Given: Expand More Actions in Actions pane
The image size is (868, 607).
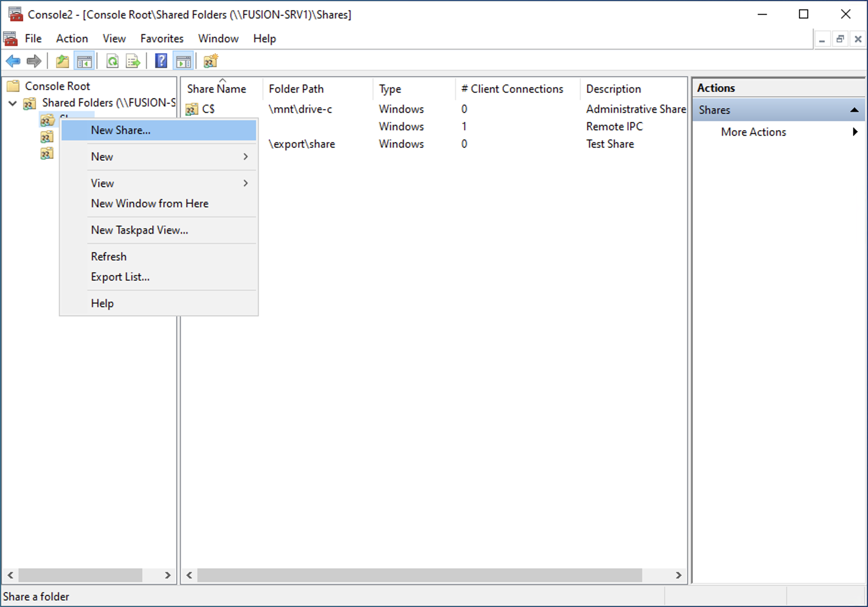Looking at the screenshot, I should click(x=854, y=132).
